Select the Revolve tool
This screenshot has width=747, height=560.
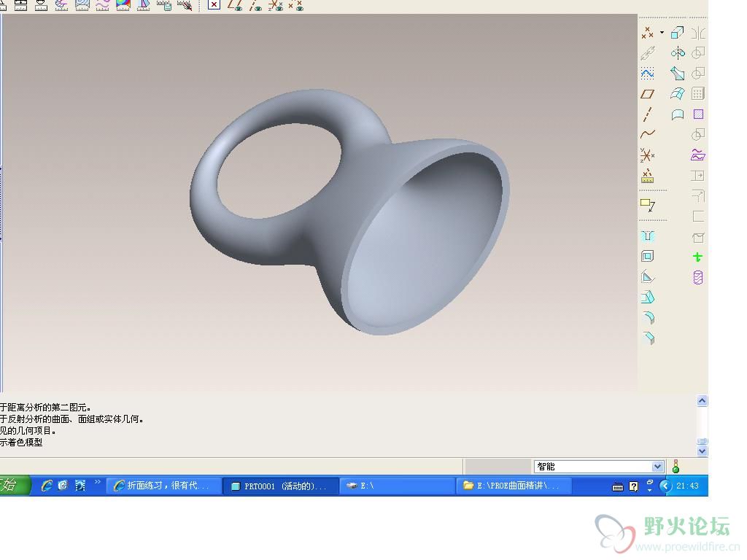coord(678,52)
